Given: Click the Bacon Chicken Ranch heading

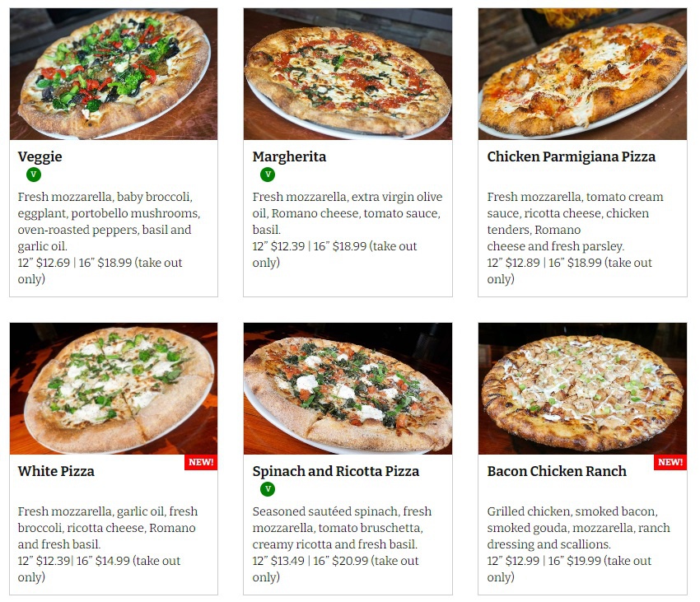Looking at the screenshot, I should tap(557, 471).
